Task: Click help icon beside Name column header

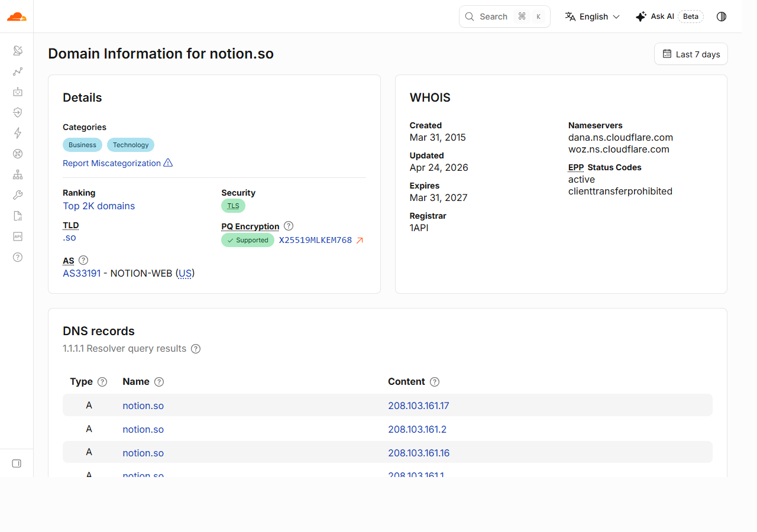Action: pyautogui.click(x=159, y=382)
